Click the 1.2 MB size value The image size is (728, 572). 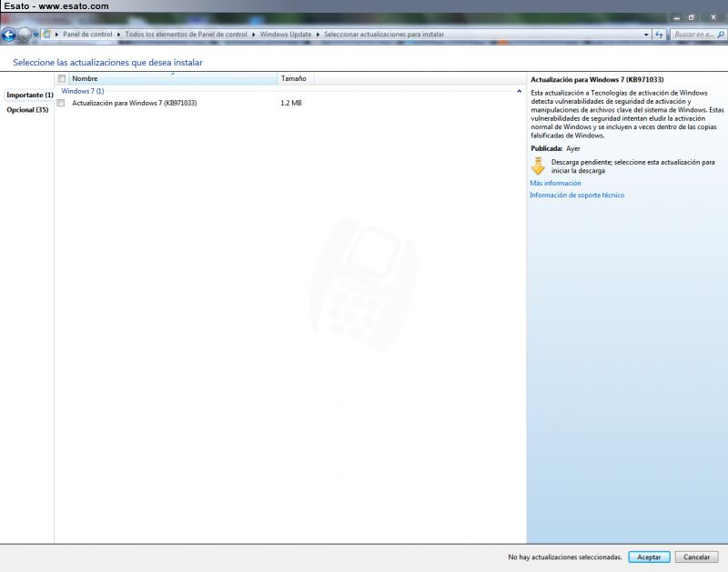(291, 103)
